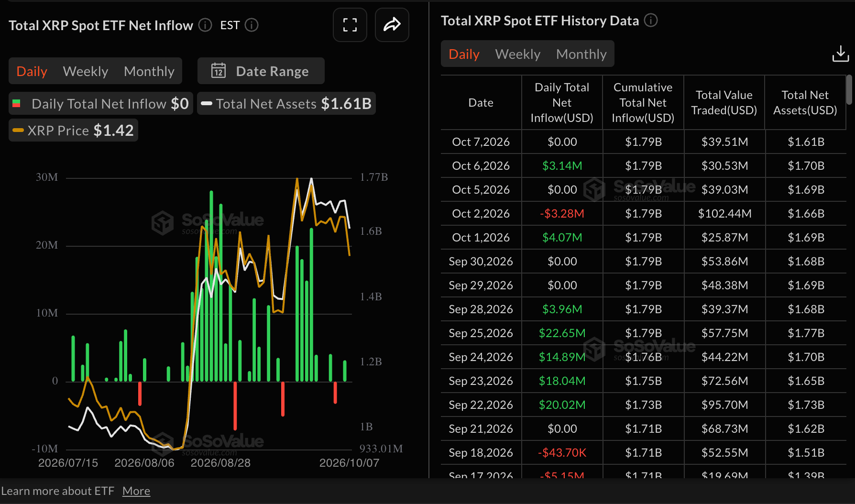Screen dimensions: 855x504
Task: Follow the More link about ETF
Action: click(136, 491)
